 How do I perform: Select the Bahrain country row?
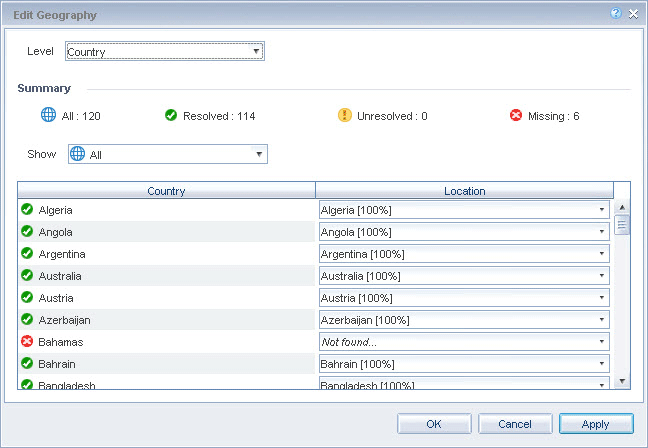[x=166, y=363]
